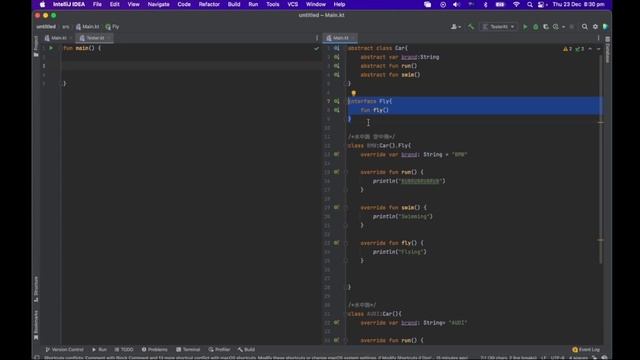The image size is (640, 360).
Task: Click the override gutter icon beside override fun swim()
Action: tap(336, 207)
